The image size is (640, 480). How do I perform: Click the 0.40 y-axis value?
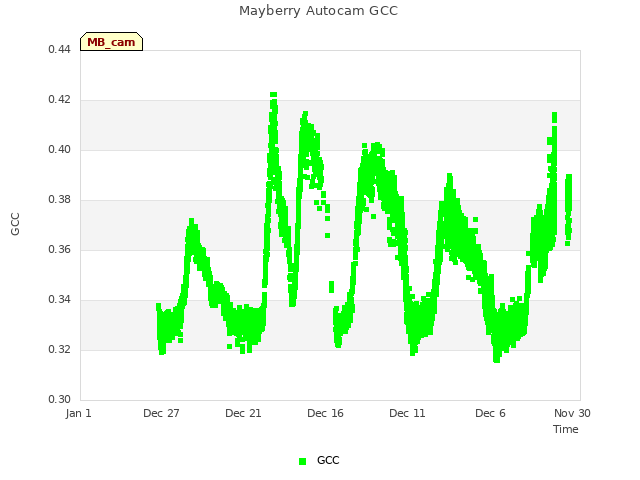[x=60, y=149]
